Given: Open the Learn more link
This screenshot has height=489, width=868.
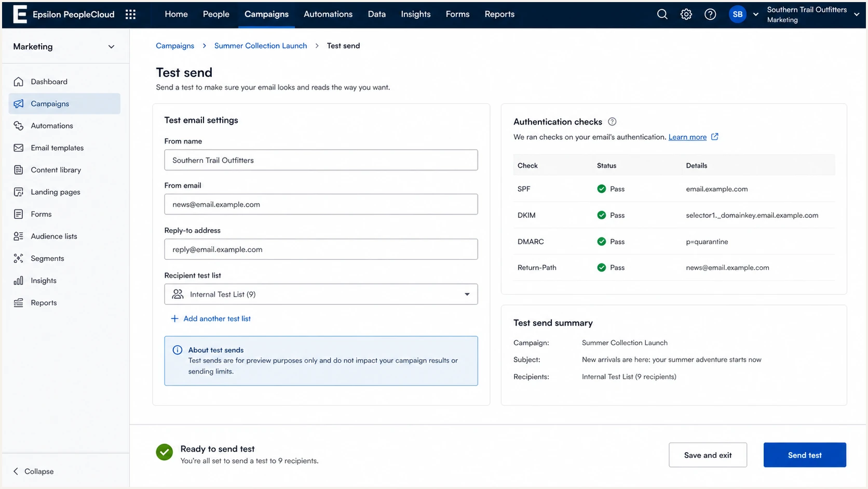Looking at the screenshot, I should click(x=687, y=137).
